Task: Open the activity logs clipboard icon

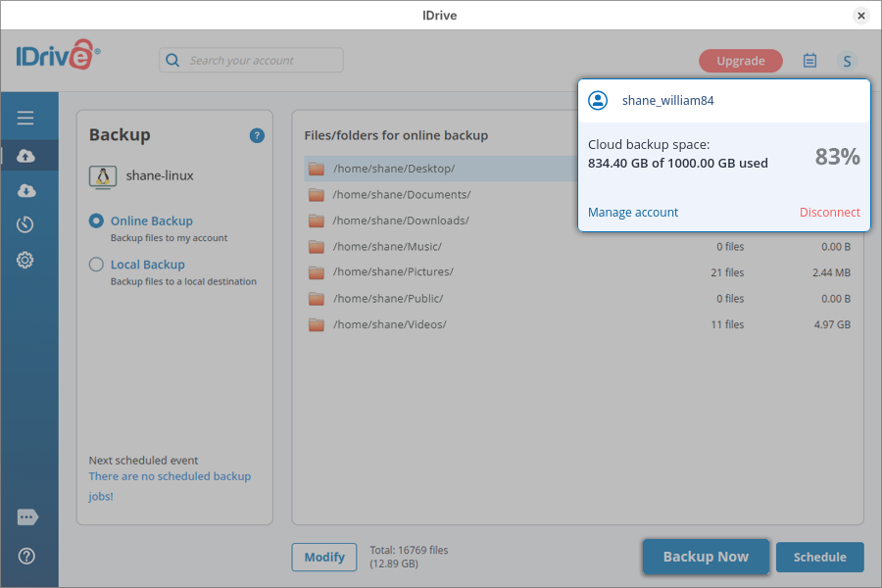Action: [809, 60]
